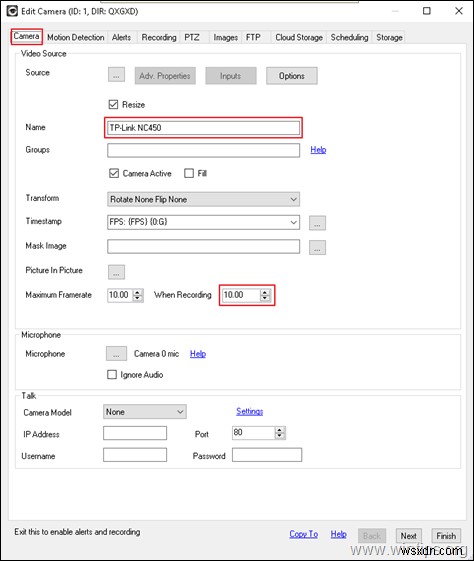Viewport: 474px width, 561px height.
Task: Click the When Recording value field
Action: click(x=241, y=295)
